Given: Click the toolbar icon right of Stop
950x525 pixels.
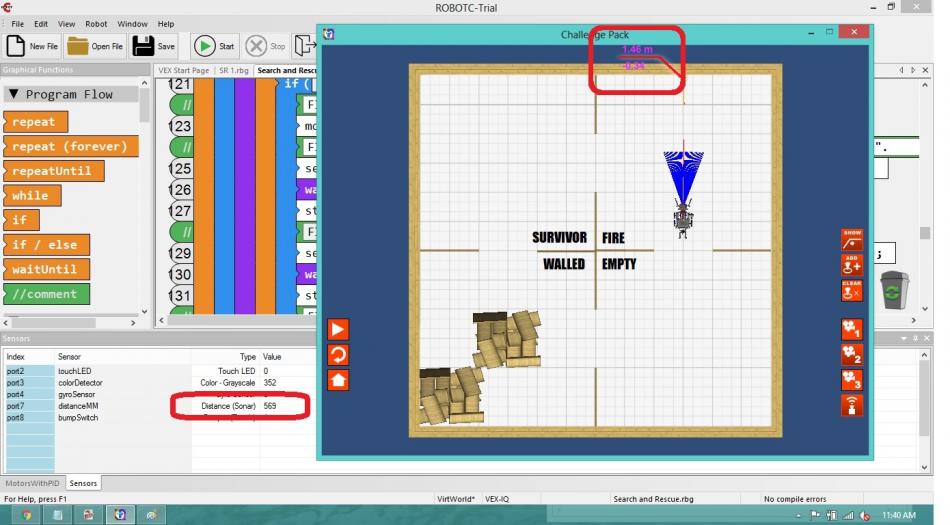Looking at the screenshot, I should click(x=305, y=46).
